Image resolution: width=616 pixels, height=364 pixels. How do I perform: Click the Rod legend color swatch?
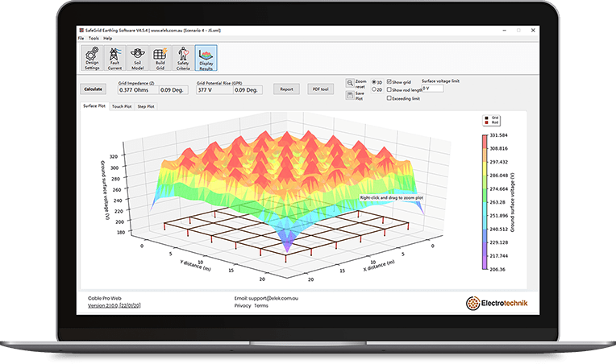(x=486, y=122)
